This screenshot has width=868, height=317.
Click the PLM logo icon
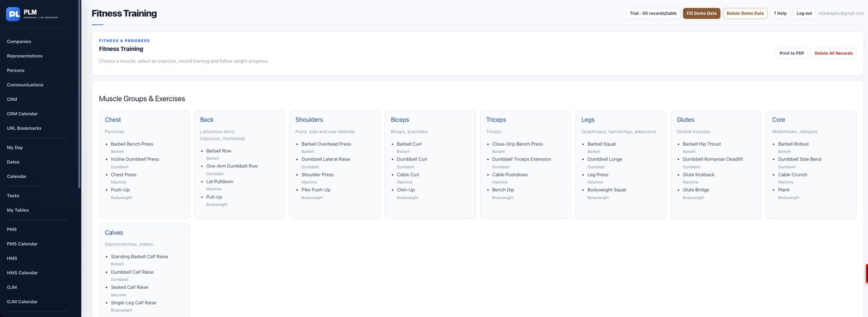pos(13,14)
